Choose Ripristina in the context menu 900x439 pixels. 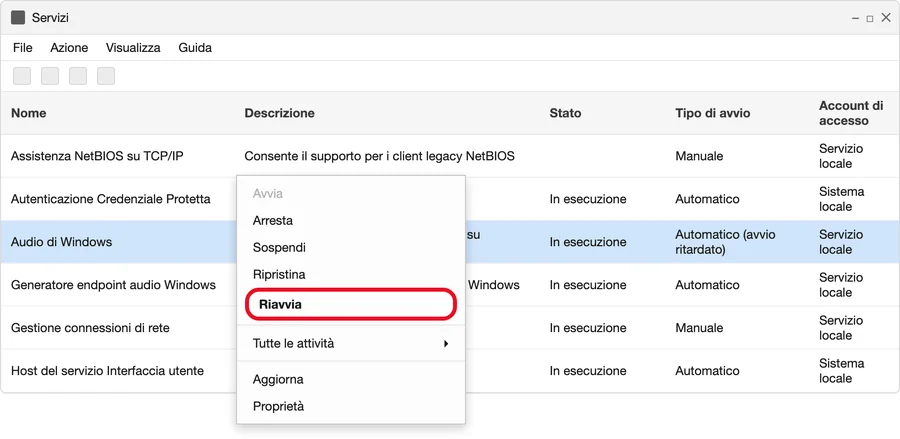351,274
